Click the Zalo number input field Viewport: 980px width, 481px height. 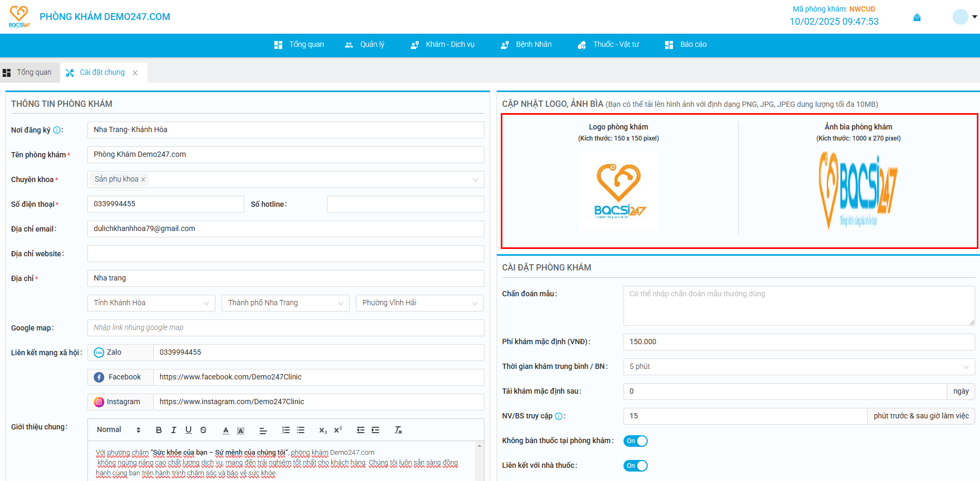tap(319, 353)
